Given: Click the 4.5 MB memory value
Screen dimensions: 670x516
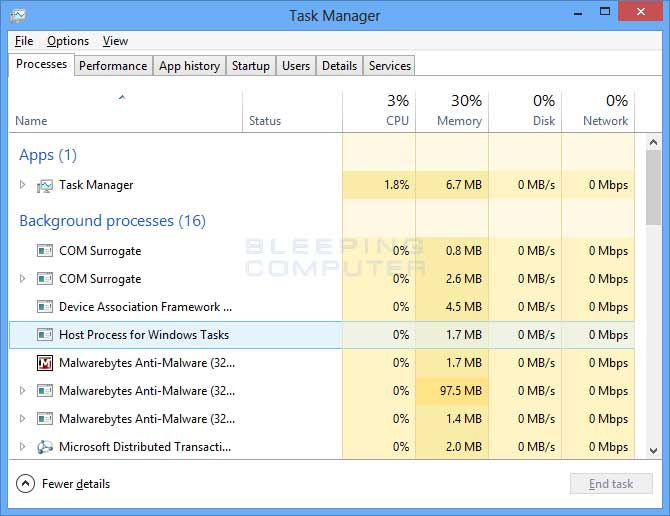Looking at the screenshot, I should [464, 307].
